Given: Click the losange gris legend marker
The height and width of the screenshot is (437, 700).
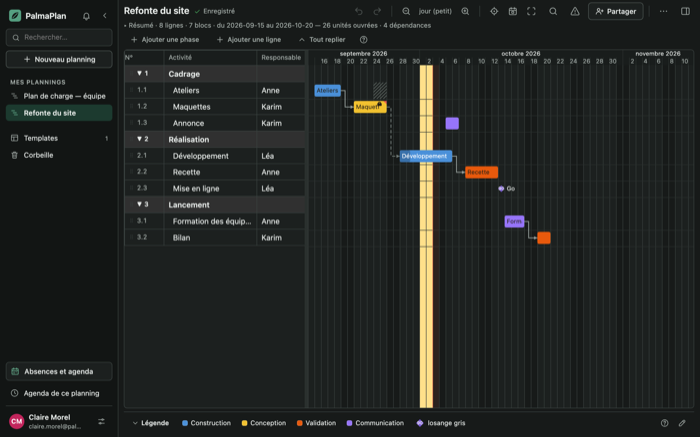Looking at the screenshot, I should pyautogui.click(x=420, y=423).
